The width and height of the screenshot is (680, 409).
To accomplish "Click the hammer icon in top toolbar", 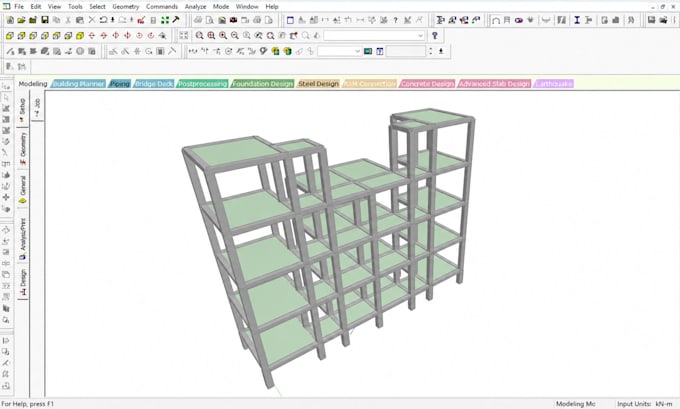I will (x=176, y=20).
